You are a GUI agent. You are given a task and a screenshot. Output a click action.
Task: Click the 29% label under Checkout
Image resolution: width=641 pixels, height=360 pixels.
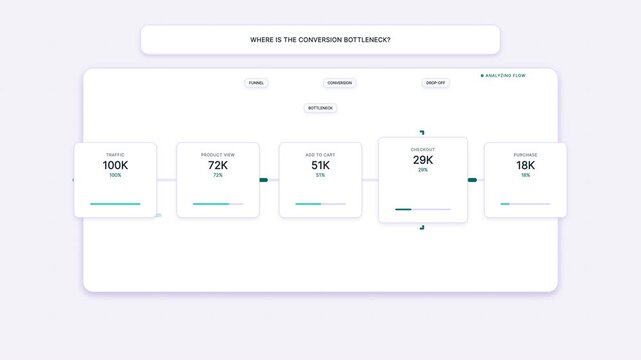coord(423,170)
